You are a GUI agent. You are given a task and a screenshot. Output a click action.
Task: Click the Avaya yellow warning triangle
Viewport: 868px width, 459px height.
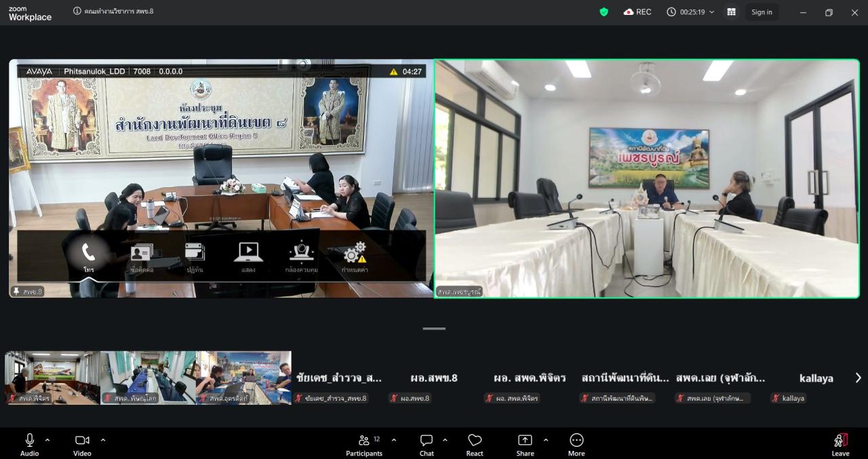click(393, 71)
